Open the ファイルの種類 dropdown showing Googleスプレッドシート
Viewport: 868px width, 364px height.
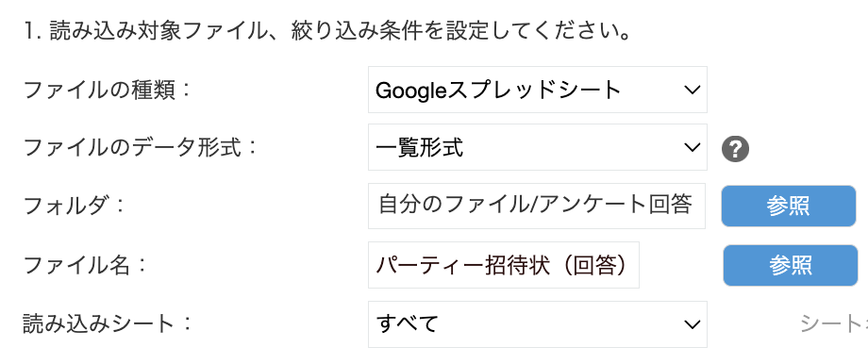538,90
